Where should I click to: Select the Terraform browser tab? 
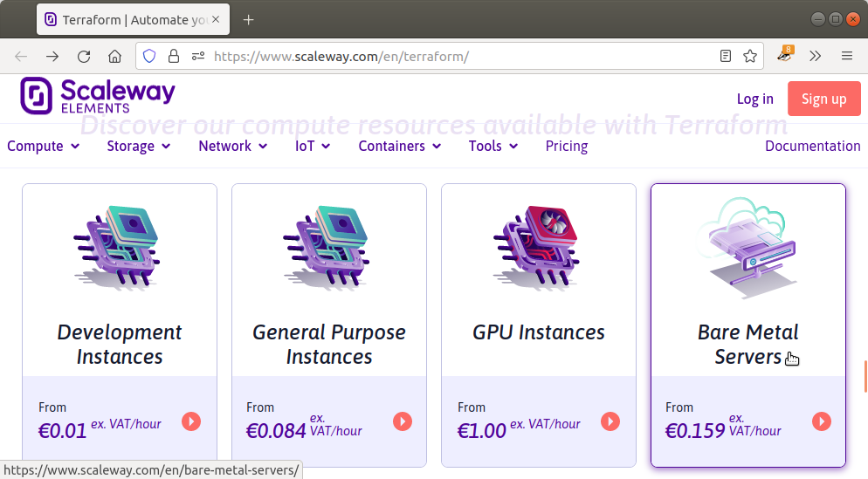pyautogui.click(x=133, y=20)
